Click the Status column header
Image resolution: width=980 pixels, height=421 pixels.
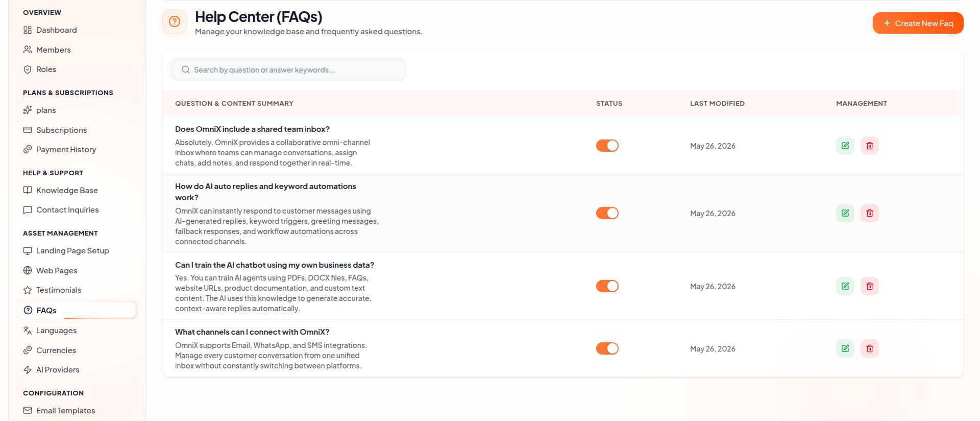click(x=609, y=103)
